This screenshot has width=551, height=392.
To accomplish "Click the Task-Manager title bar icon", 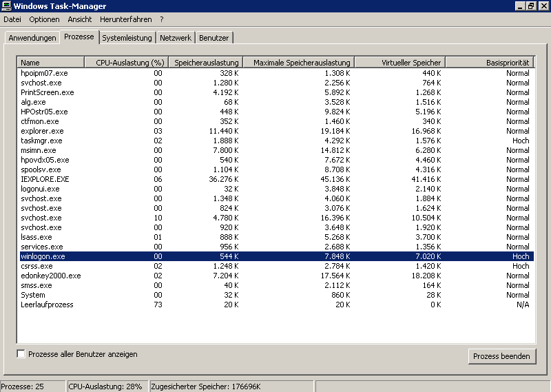I will (x=7, y=6).
